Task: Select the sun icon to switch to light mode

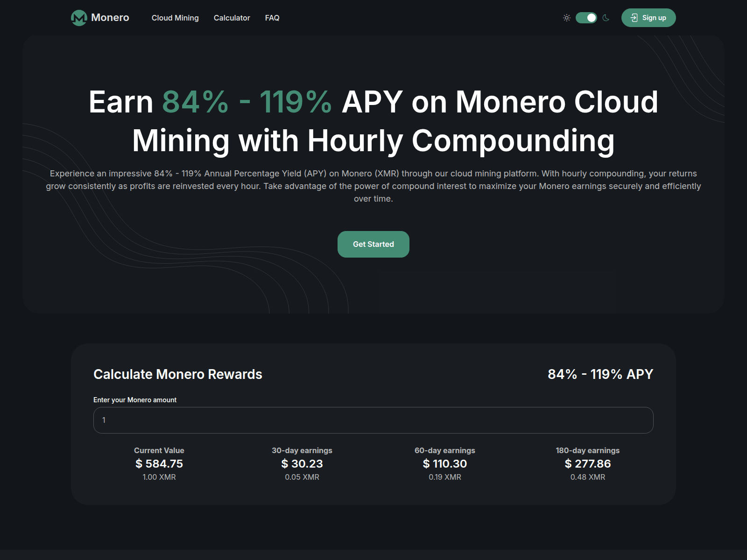Action: 566,18
